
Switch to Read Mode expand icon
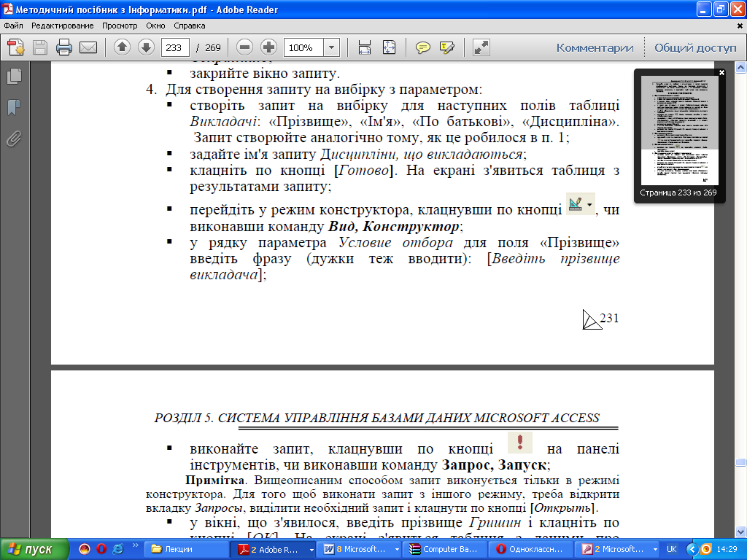click(x=481, y=47)
